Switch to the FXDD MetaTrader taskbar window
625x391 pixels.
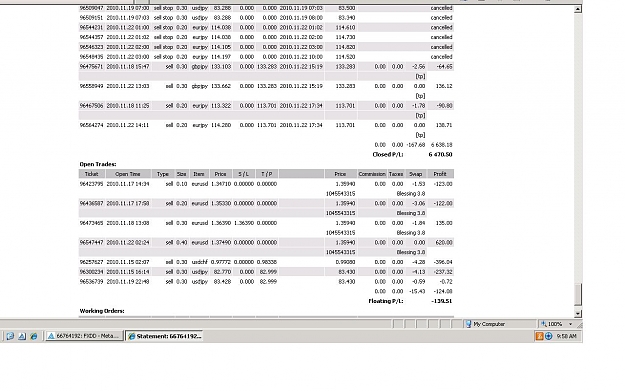(x=84, y=336)
